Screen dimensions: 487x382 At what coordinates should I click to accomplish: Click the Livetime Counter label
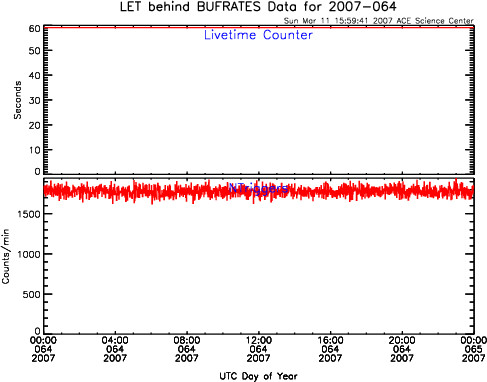click(258, 35)
